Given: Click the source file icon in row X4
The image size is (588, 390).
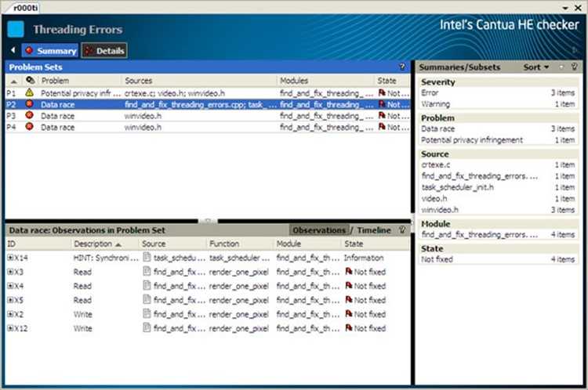Looking at the screenshot, I should pos(147,286).
